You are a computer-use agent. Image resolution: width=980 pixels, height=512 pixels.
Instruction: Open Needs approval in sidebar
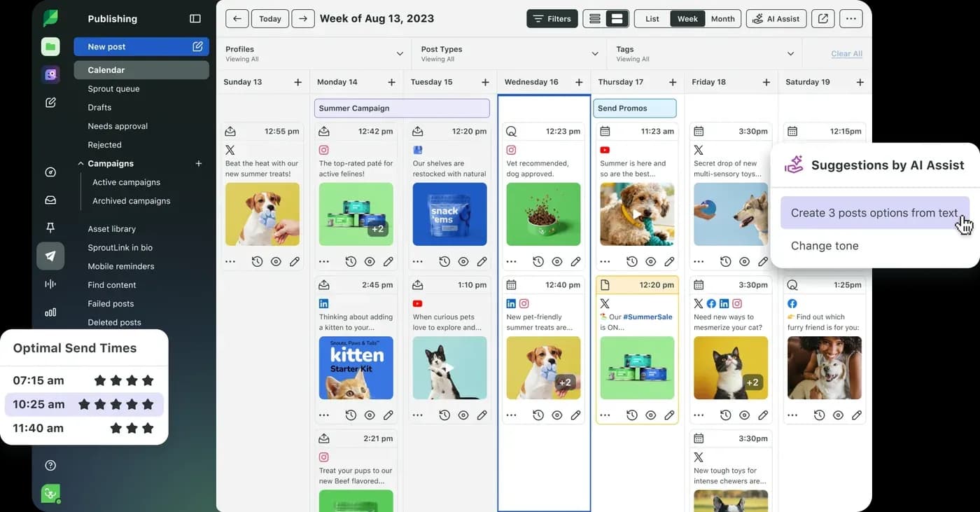118,126
